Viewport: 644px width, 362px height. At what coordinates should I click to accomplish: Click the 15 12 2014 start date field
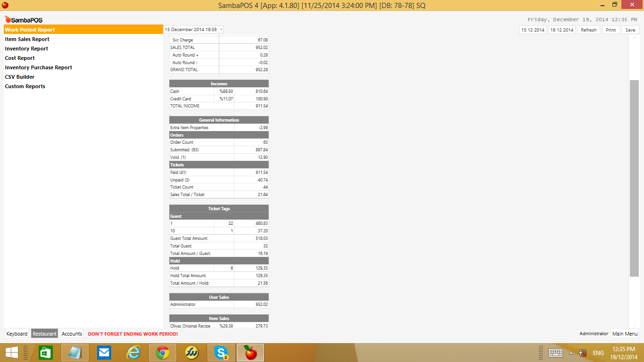pos(533,30)
